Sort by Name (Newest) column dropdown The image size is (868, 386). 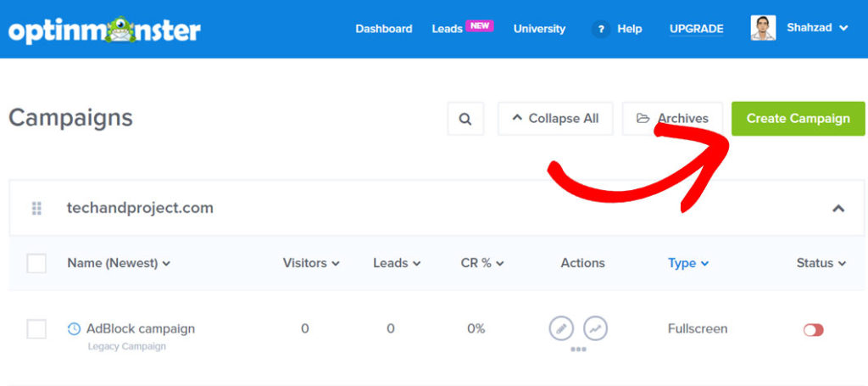click(x=119, y=263)
